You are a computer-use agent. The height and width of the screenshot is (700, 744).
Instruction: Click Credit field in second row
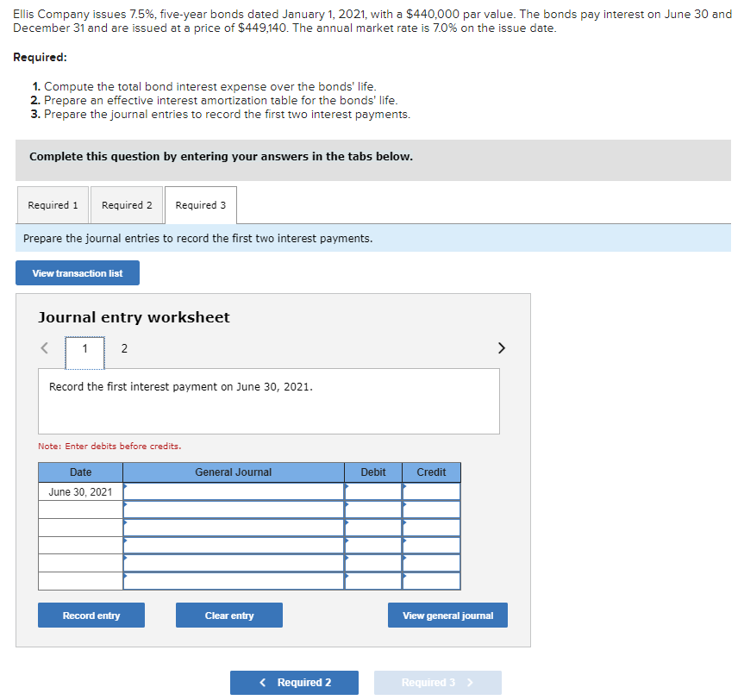(431, 509)
